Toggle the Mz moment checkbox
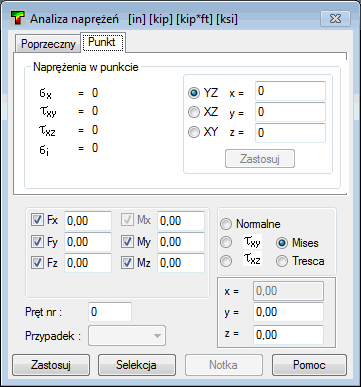This screenshot has height=387, width=361. tap(127, 263)
